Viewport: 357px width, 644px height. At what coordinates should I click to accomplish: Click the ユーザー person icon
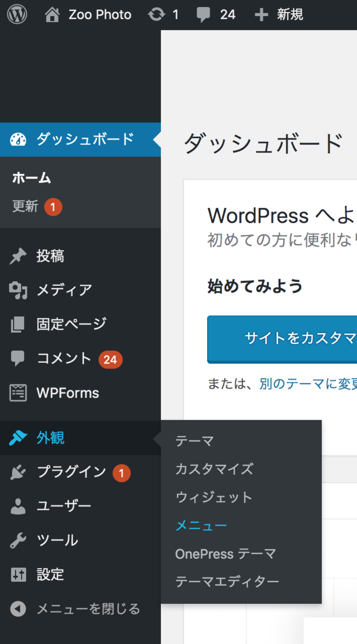(18, 506)
